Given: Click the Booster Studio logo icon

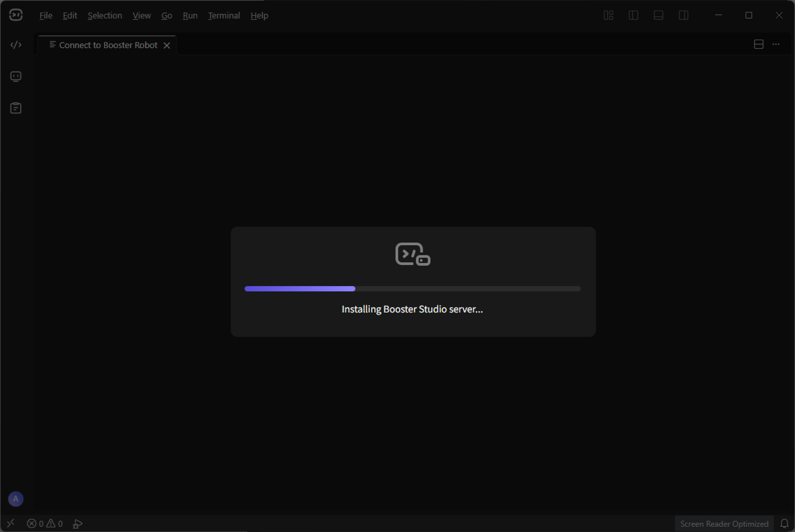Looking at the screenshot, I should 15,15.
